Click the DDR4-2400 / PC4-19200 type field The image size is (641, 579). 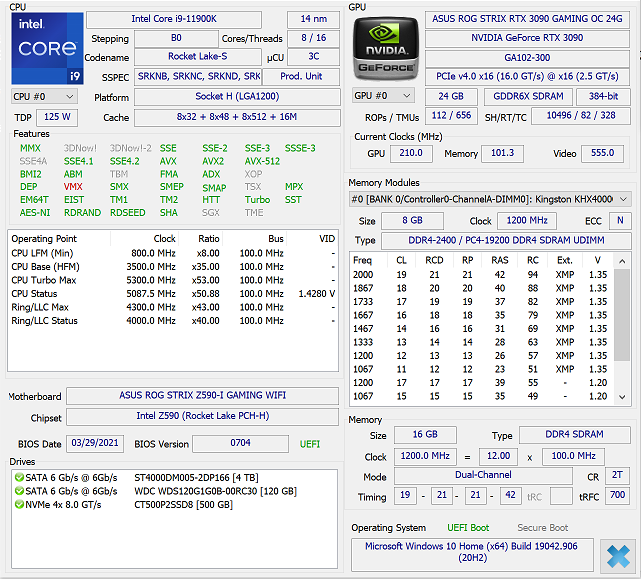[506, 240]
